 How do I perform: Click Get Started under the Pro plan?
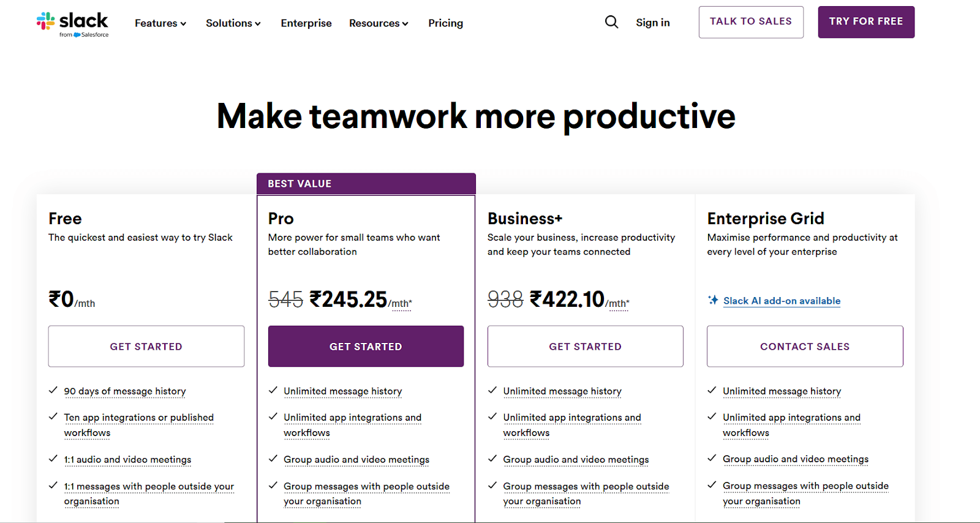[366, 347]
